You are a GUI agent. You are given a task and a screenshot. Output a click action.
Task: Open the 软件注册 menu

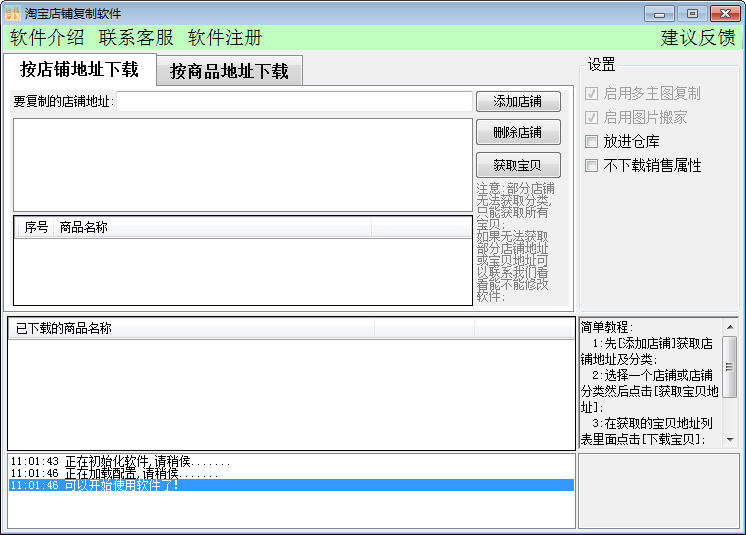[225, 38]
